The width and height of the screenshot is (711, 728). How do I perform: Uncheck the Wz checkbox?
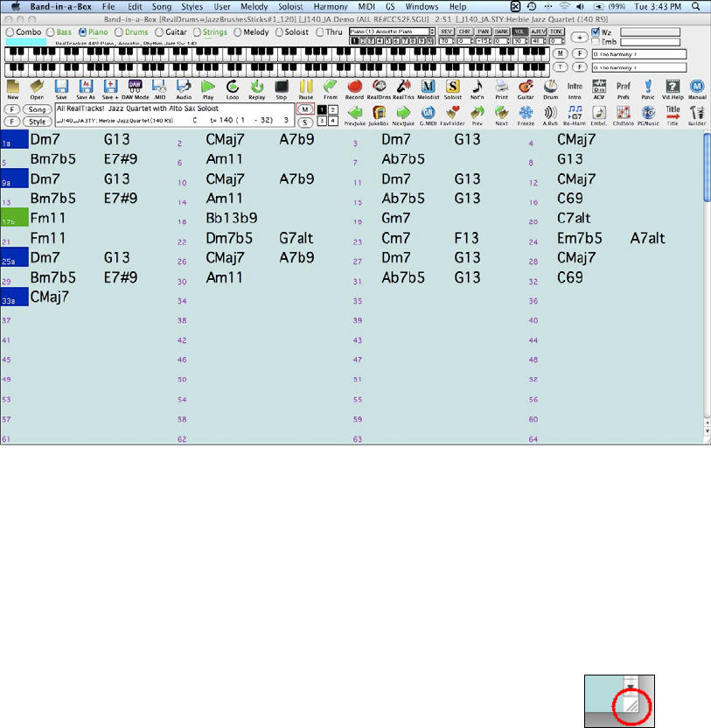click(596, 31)
